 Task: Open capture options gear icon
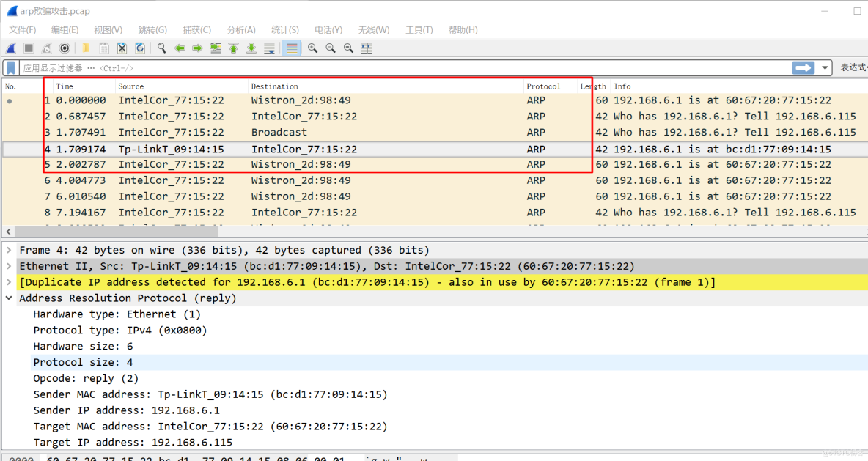pos(65,48)
